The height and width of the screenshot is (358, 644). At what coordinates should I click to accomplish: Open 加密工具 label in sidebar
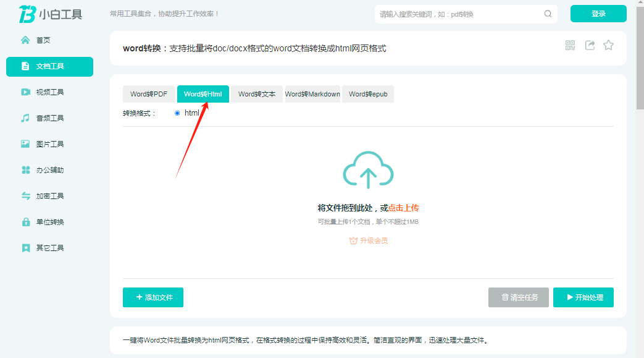coord(49,196)
